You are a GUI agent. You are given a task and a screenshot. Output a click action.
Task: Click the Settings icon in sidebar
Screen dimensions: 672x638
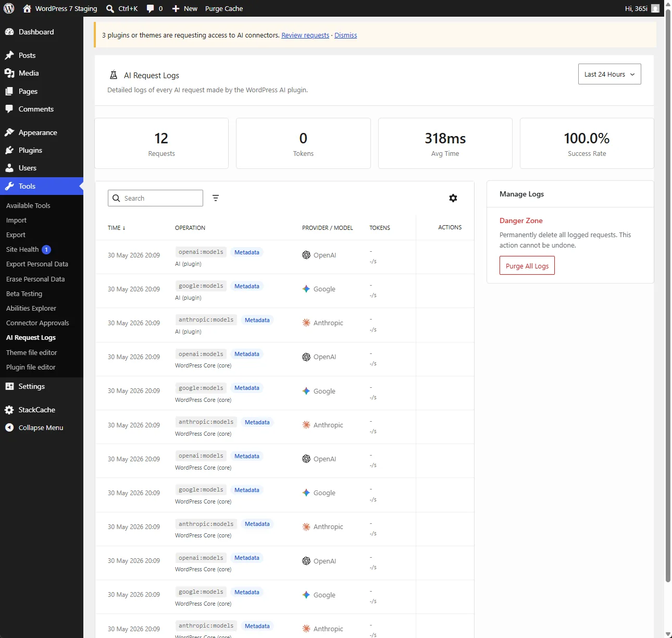click(x=9, y=386)
